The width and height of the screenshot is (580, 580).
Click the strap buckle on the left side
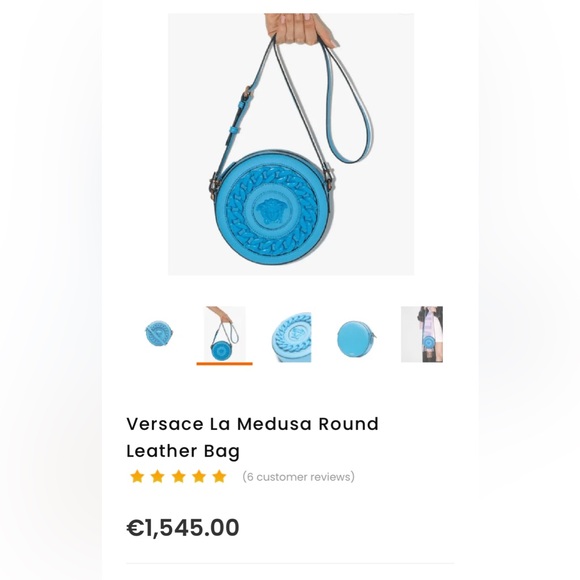click(x=246, y=97)
